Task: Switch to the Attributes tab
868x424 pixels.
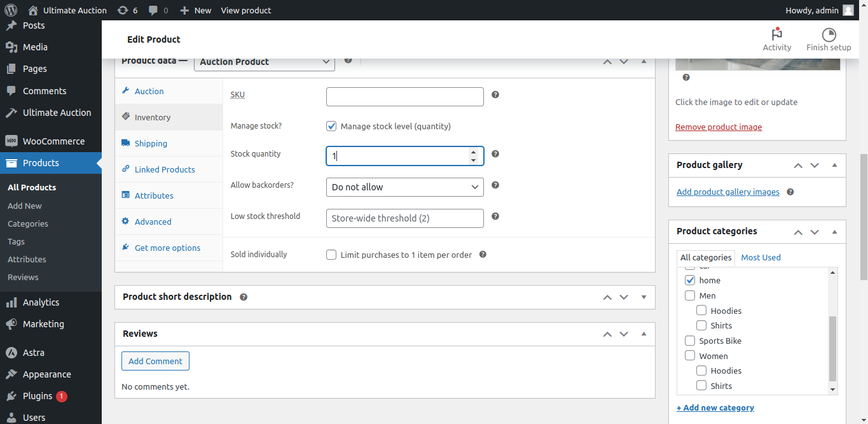Action: [x=169, y=195]
